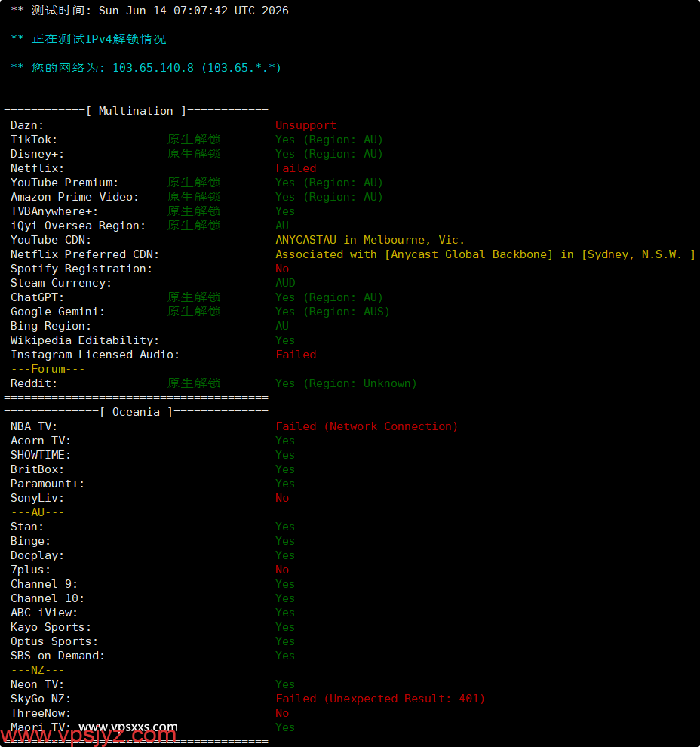Click the 'Channel 10:' label

coord(48,598)
